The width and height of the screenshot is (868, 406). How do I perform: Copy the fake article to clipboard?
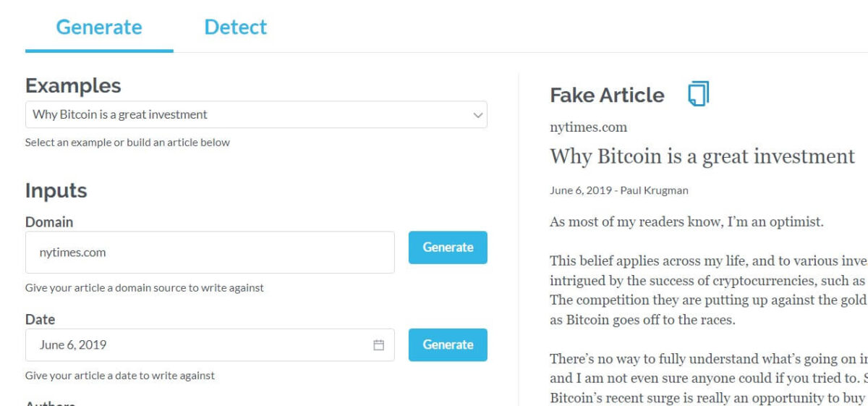click(698, 94)
